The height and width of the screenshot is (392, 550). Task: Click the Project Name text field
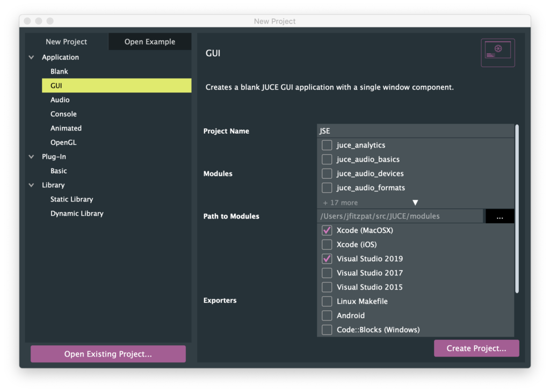coord(415,131)
